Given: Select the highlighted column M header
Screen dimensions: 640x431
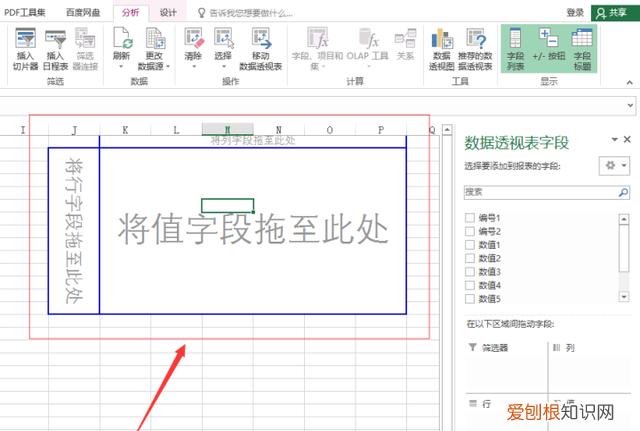Looking at the screenshot, I should (x=228, y=130).
